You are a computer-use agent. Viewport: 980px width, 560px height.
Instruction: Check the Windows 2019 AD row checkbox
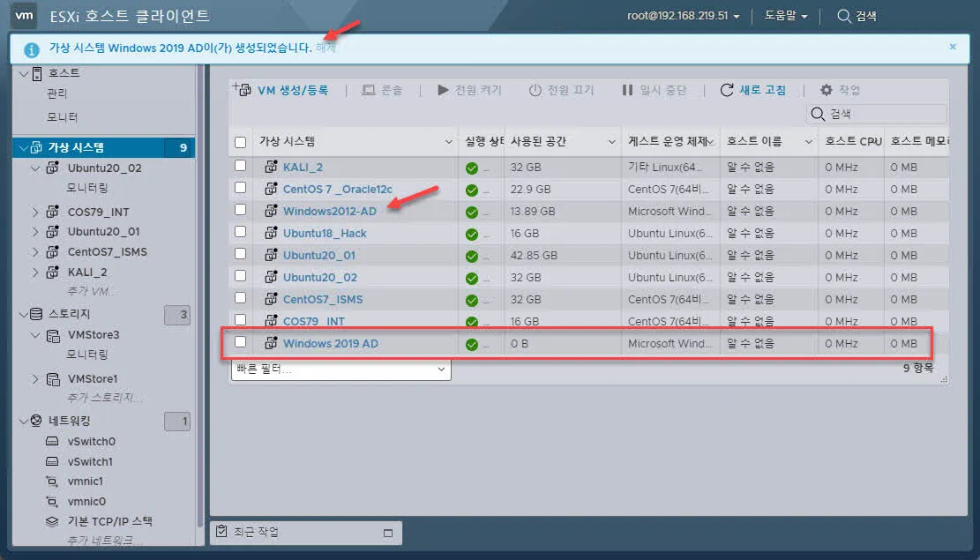[241, 343]
